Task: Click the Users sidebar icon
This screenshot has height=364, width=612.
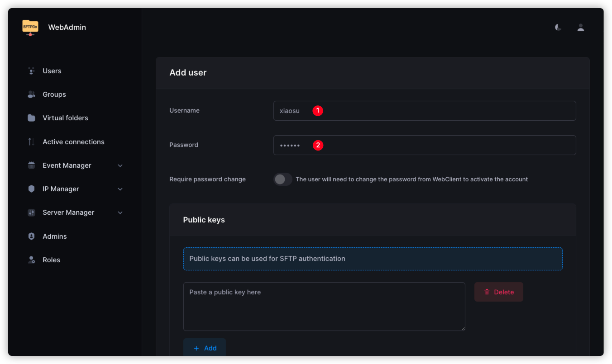Action: (31, 71)
